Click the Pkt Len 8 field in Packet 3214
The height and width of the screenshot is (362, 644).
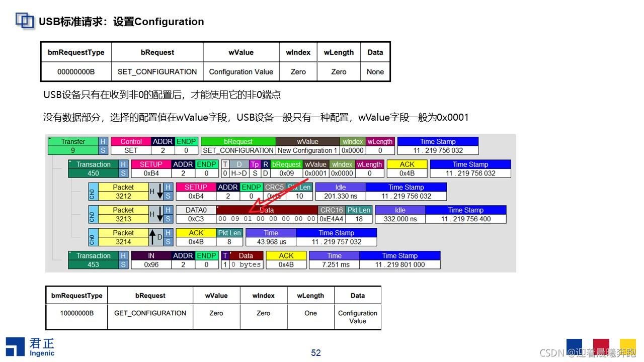(229, 237)
